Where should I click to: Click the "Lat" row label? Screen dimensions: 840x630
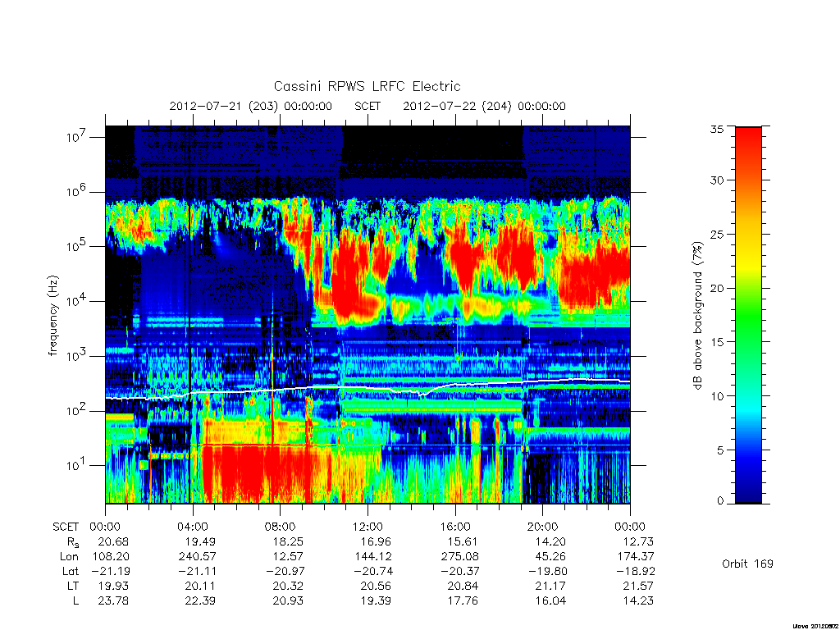tap(71, 571)
